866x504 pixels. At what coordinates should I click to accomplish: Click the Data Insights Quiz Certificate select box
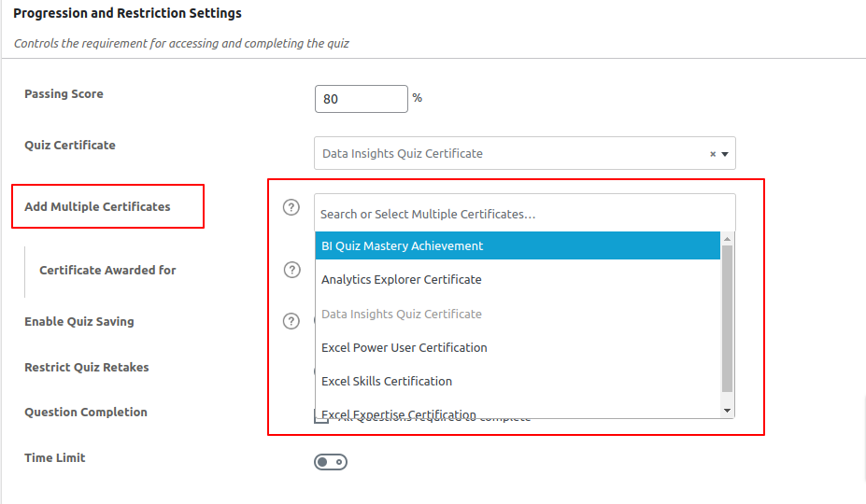click(509, 154)
